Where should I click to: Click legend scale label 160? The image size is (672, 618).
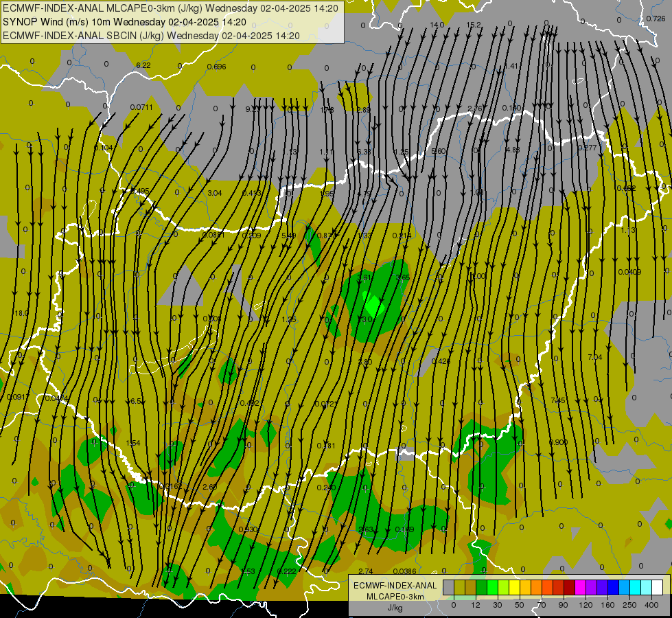coord(607,605)
